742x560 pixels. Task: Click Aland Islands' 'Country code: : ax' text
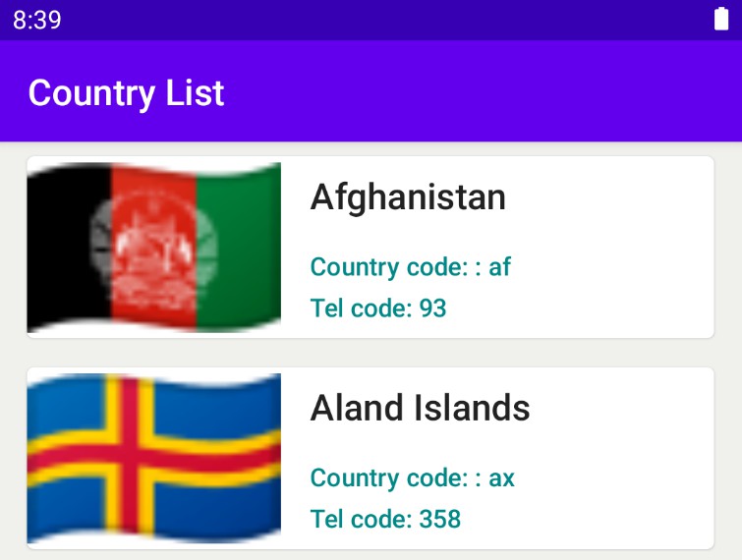tap(412, 477)
